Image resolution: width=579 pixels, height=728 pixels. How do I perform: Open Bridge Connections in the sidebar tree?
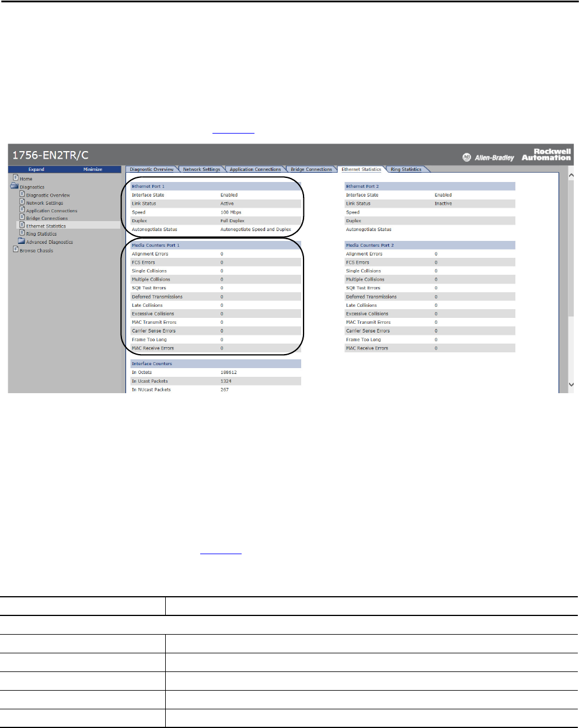pos(47,218)
